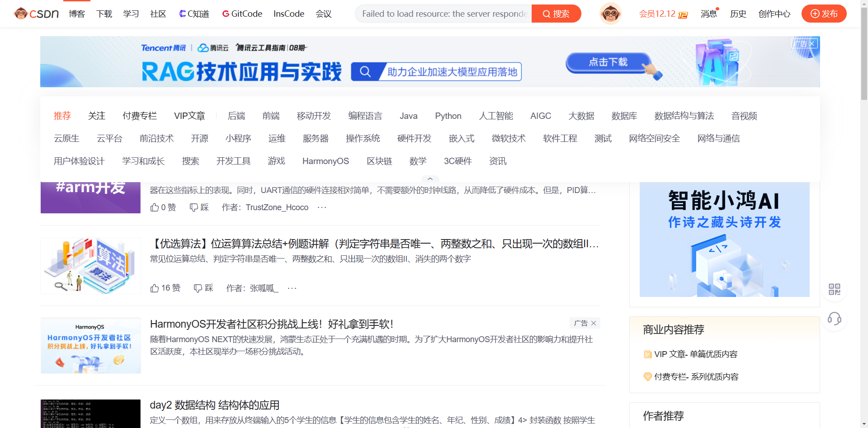Click the orange 搜索 button
The height and width of the screenshot is (428, 868).
pos(556,14)
